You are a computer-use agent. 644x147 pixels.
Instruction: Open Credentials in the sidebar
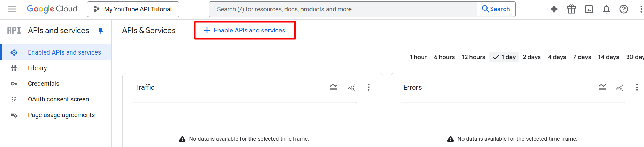click(56, 84)
